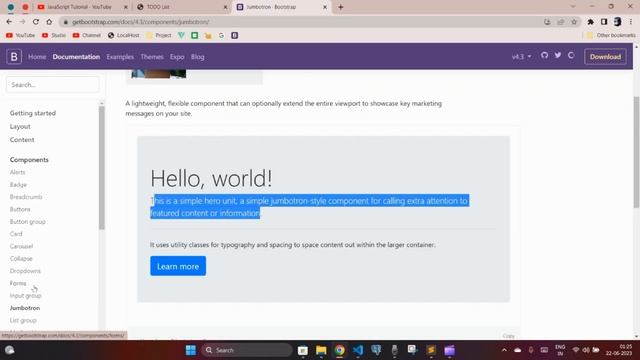Click the Sublime Text icon in the taskbar
The image size is (640, 360).
tap(431, 350)
